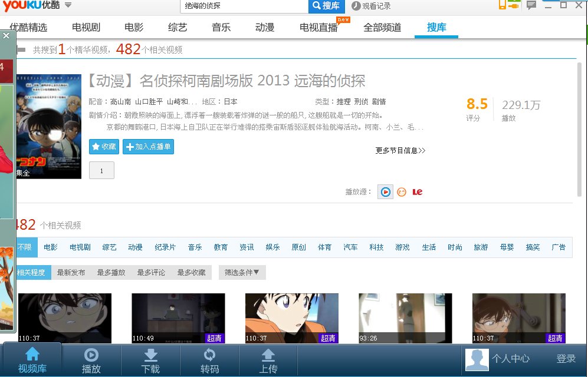Switch to 电视剧 tab
This screenshot has height=377, width=588.
point(86,27)
